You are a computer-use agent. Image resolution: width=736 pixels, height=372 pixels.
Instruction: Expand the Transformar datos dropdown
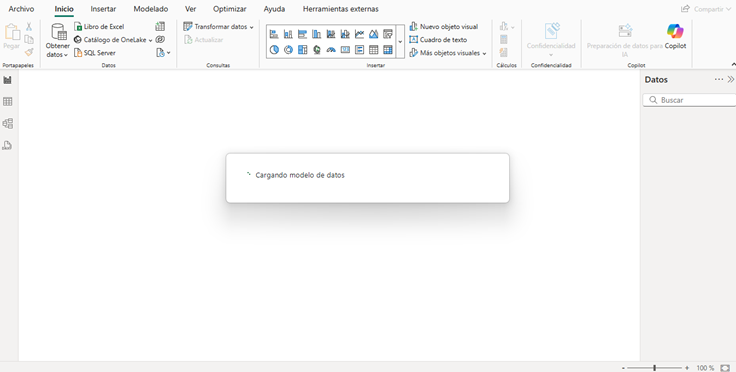point(219,27)
